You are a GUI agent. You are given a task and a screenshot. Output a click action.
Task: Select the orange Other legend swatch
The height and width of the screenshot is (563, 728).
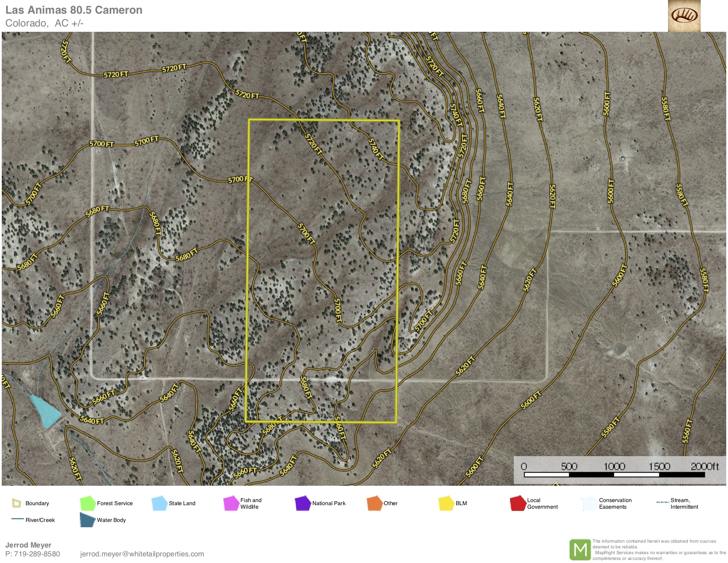coord(374,503)
